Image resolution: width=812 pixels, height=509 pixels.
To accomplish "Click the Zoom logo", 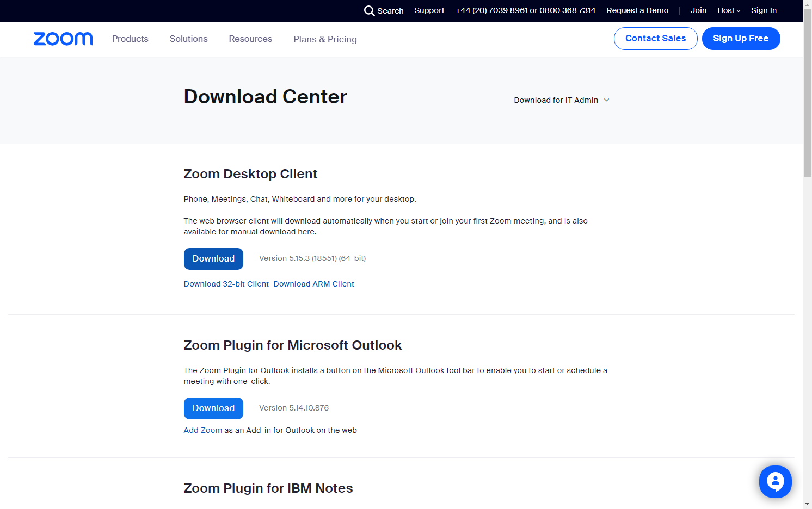I will coord(63,39).
